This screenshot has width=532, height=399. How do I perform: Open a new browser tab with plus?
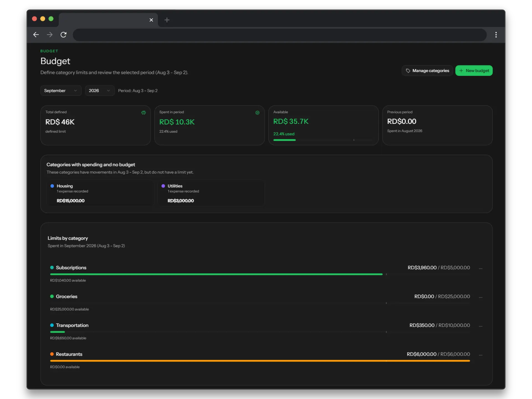point(167,20)
